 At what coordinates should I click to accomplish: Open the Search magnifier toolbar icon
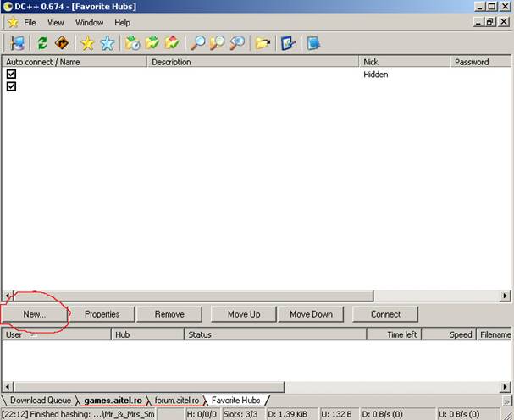click(x=197, y=43)
